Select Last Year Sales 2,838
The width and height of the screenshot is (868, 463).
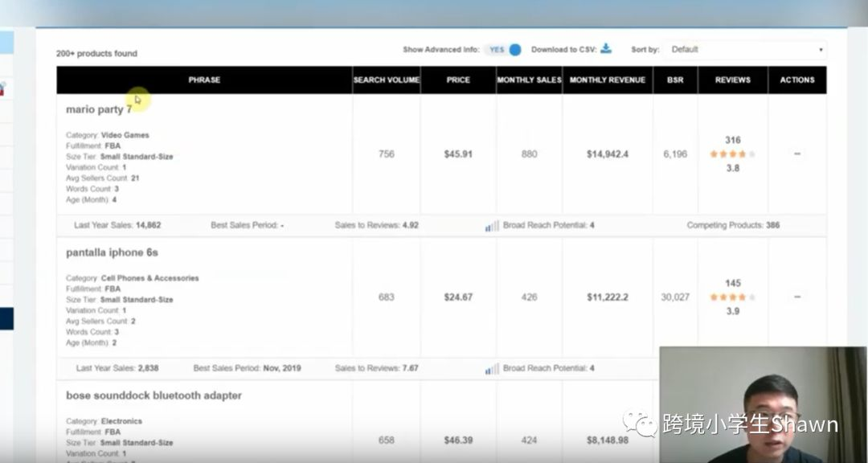(x=117, y=368)
